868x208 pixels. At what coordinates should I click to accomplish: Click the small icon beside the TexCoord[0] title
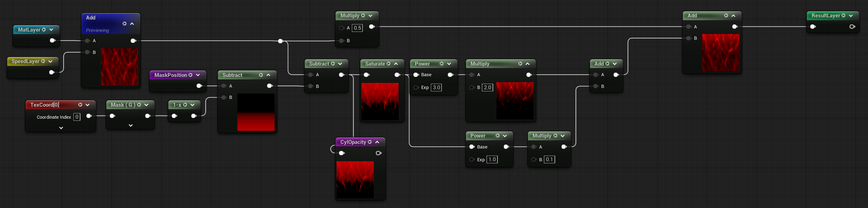(x=80, y=105)
